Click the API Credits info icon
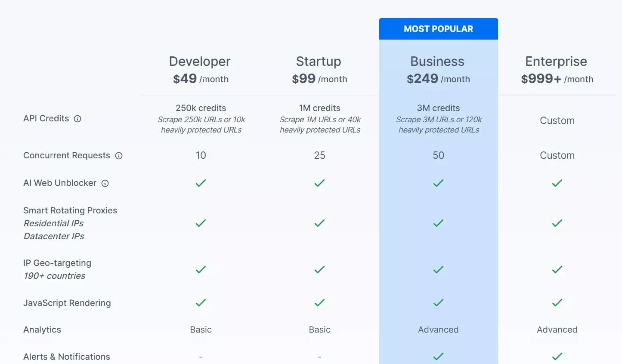The image size is (622, 364). (x=78, y=119)
